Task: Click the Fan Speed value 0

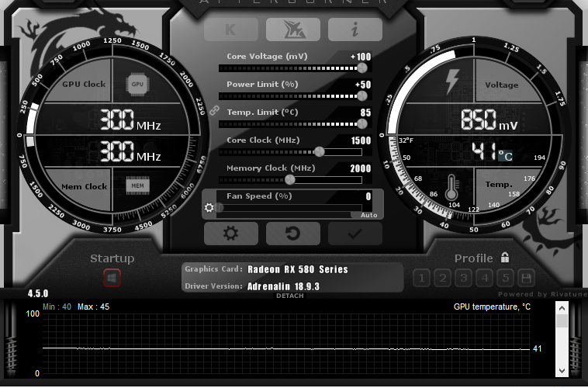Action: pyautogui.click(x=368, y=196)
